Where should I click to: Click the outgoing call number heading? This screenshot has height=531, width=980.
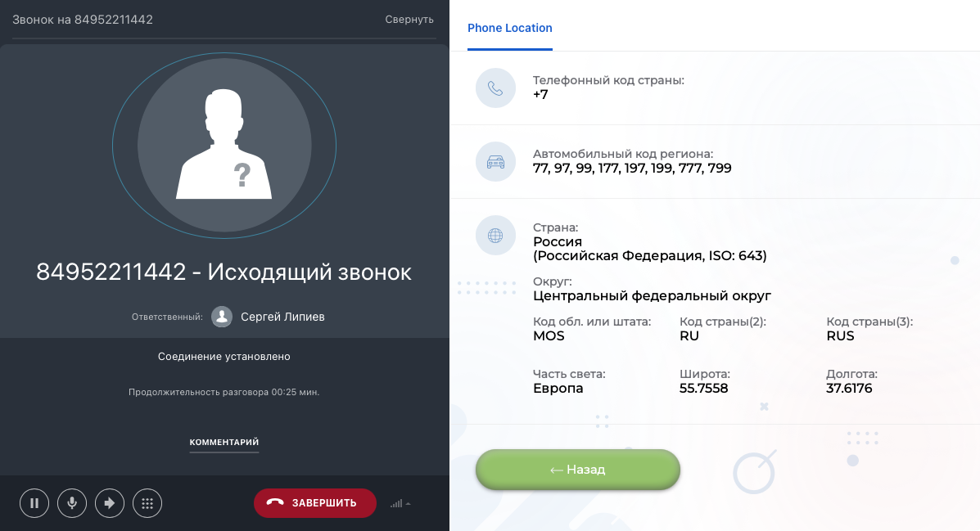(224, 272)
